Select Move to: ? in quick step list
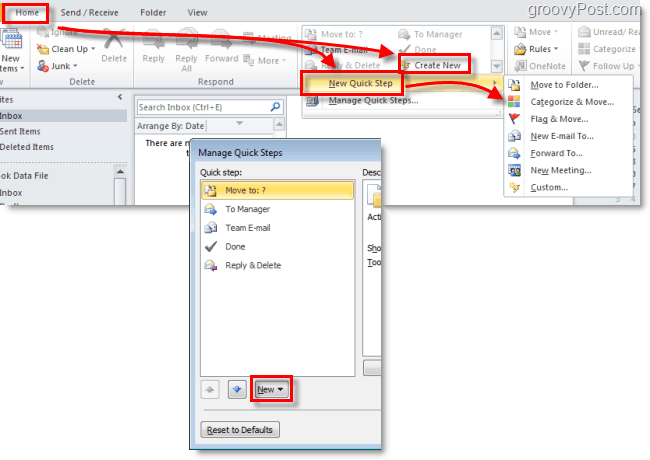650x460 pixels. tap(277, 191)
